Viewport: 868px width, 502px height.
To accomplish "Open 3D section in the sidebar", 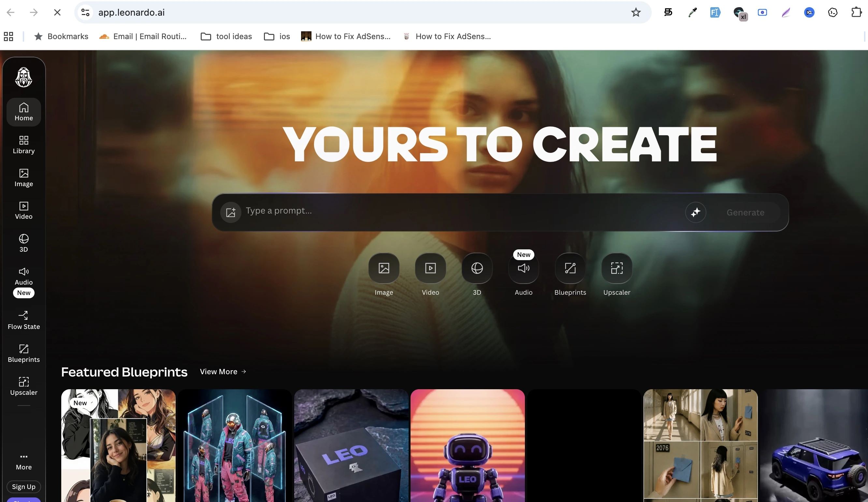I will (x=24, y=243).
